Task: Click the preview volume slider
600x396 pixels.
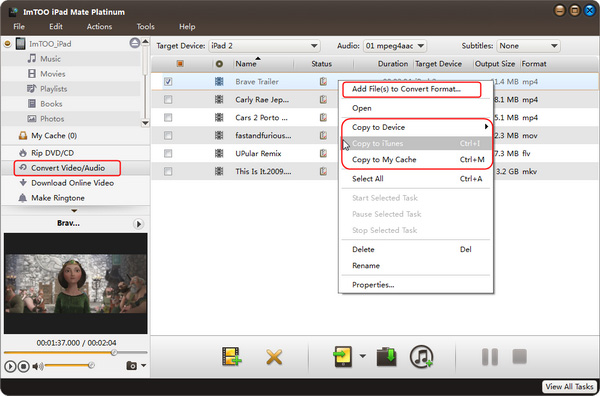Action: (69, 366)
